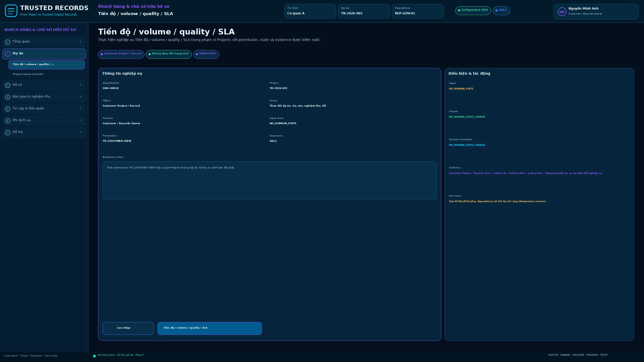Click step 3 circle icon for Hồ sơ
This screenshot has height=362, width=644.
click(8, 85)
